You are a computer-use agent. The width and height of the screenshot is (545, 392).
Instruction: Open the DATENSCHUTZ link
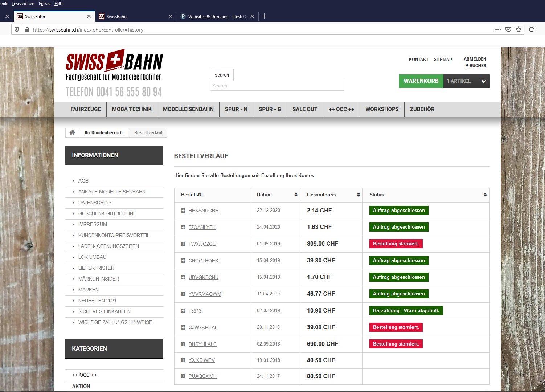(x=95, y=203)
